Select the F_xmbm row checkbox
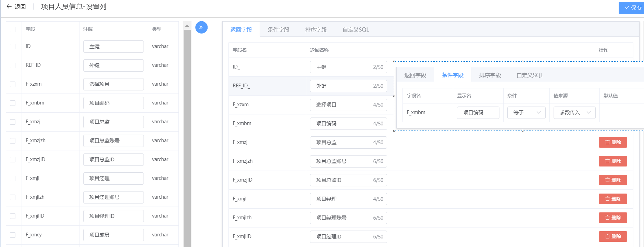The height and width of the screenshot is (247, 644). point(13,103)
